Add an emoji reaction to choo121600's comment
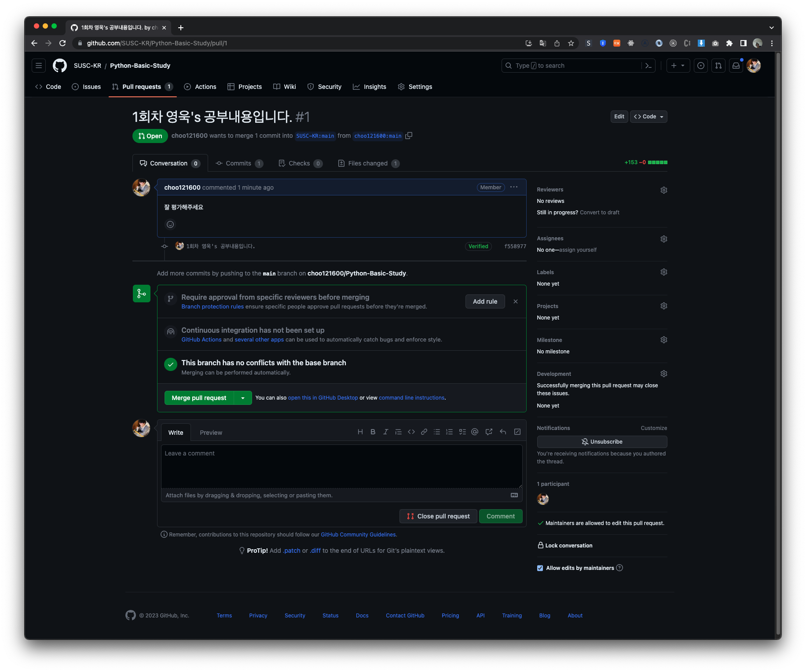Screen dimensions: 806x672 (170, 224)
